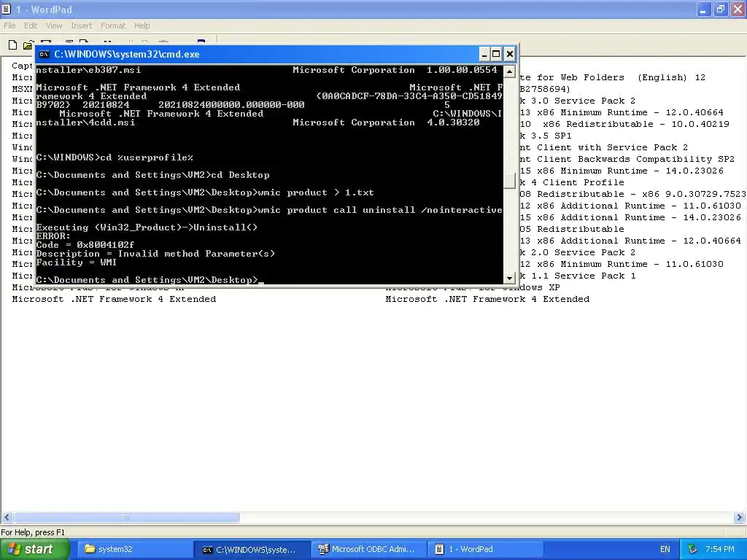Switch to Microsoft ODBC Administrator taskbar button

368,549
